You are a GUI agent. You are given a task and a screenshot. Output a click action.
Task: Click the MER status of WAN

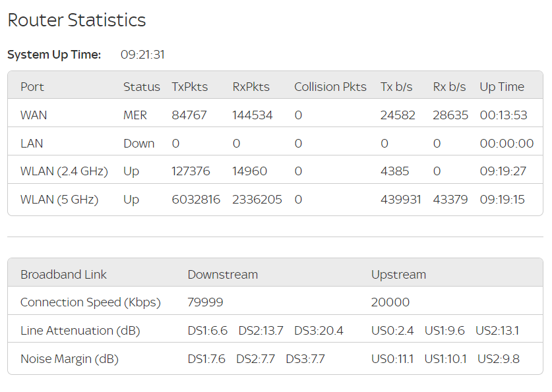tap(135, 115)
